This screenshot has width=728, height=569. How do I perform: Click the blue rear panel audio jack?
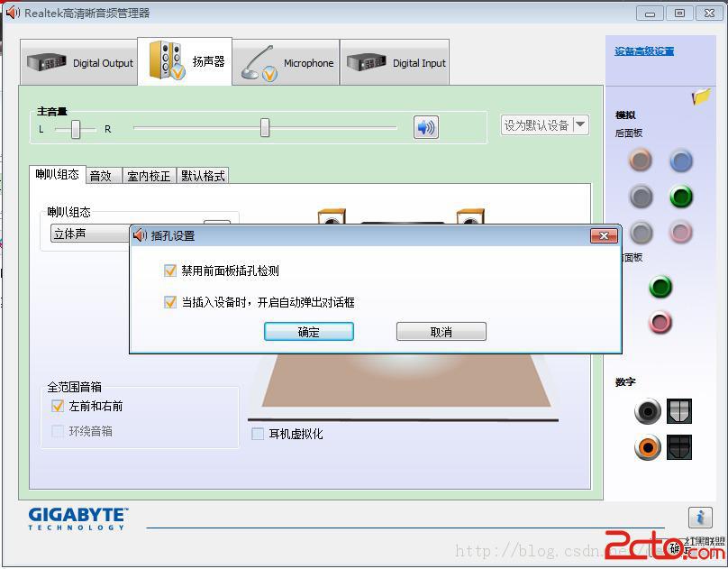click(x=681, y=161)
